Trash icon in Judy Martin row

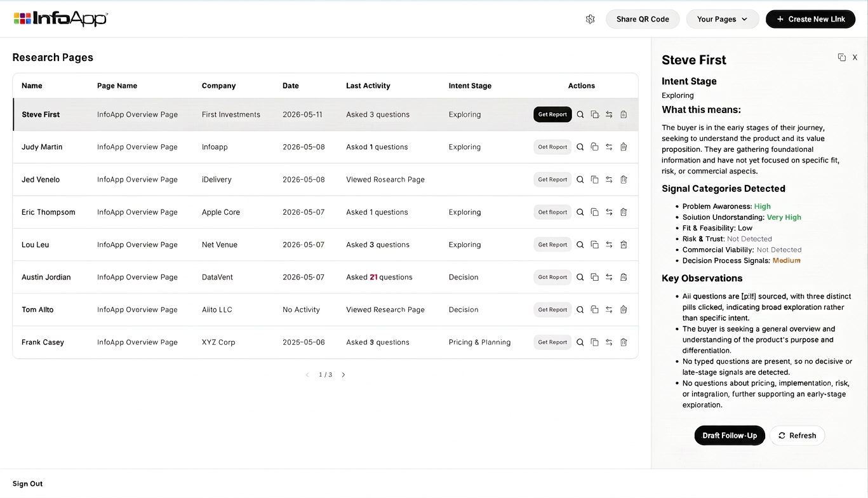[x=624, y=147]
